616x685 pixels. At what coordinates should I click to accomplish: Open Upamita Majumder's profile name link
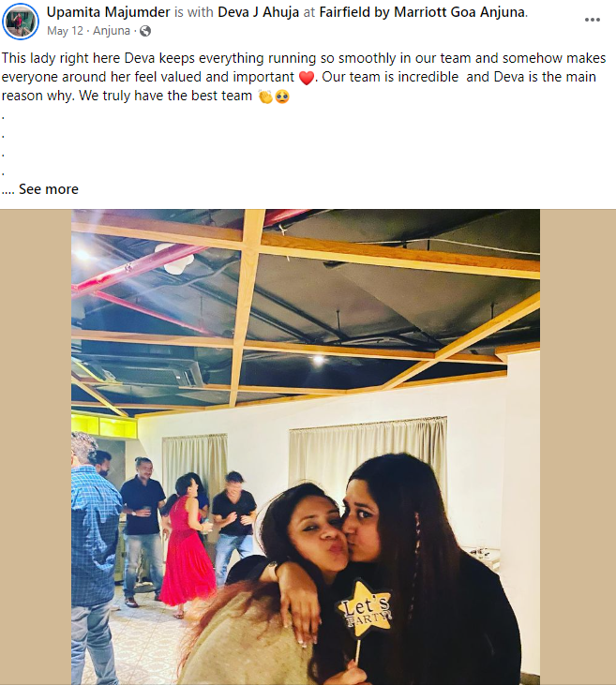109,12
